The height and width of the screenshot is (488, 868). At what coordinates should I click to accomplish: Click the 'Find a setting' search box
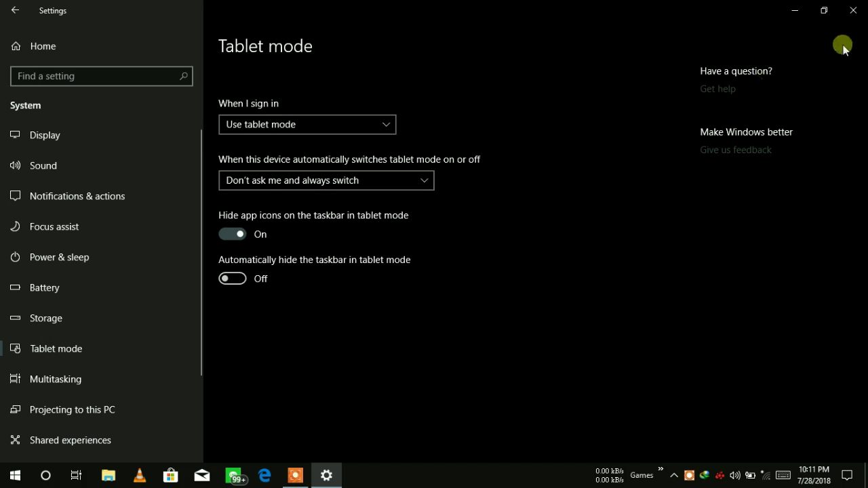click(x=95, y=76)
